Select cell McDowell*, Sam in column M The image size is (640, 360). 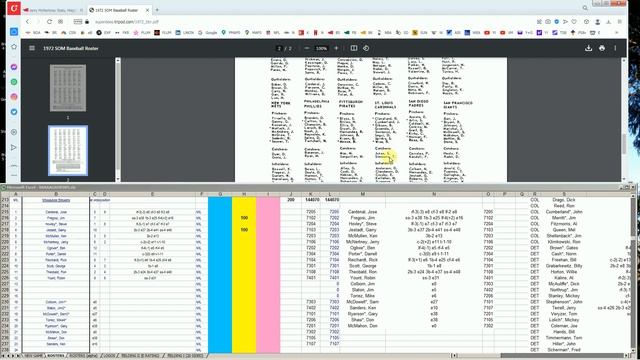362,302
